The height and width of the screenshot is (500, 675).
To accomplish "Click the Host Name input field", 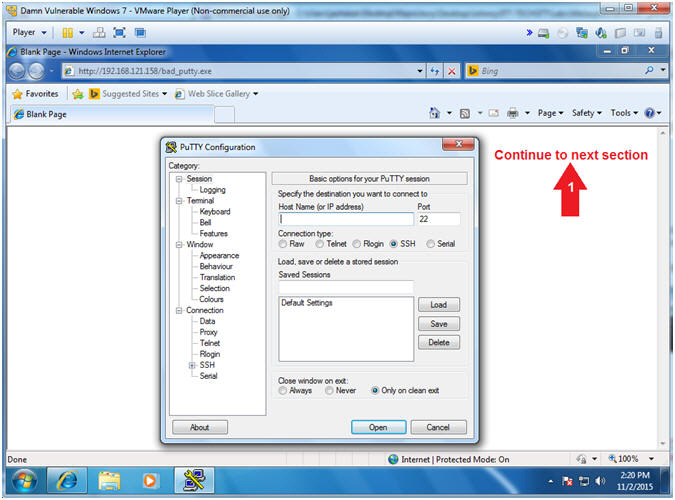I will (346, 219).
